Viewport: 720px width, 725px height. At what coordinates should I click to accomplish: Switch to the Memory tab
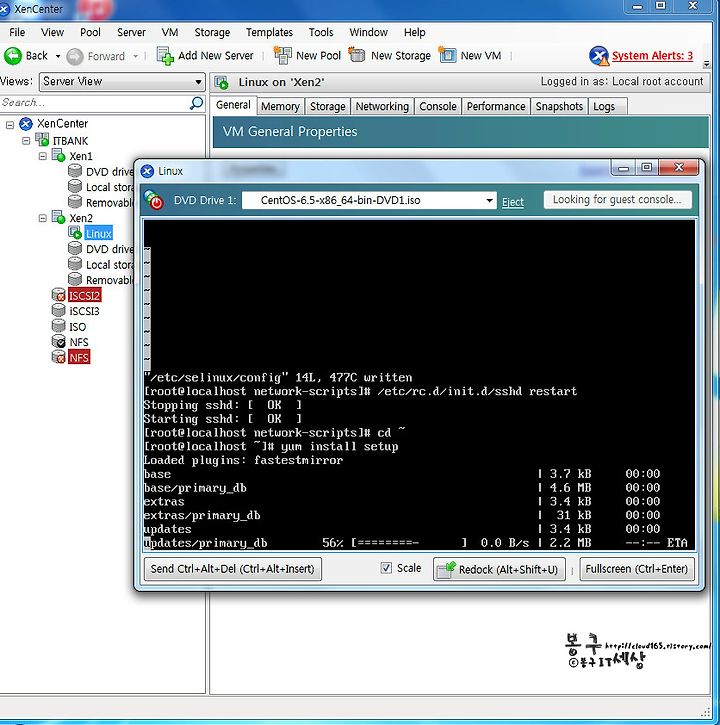[280, 106]
